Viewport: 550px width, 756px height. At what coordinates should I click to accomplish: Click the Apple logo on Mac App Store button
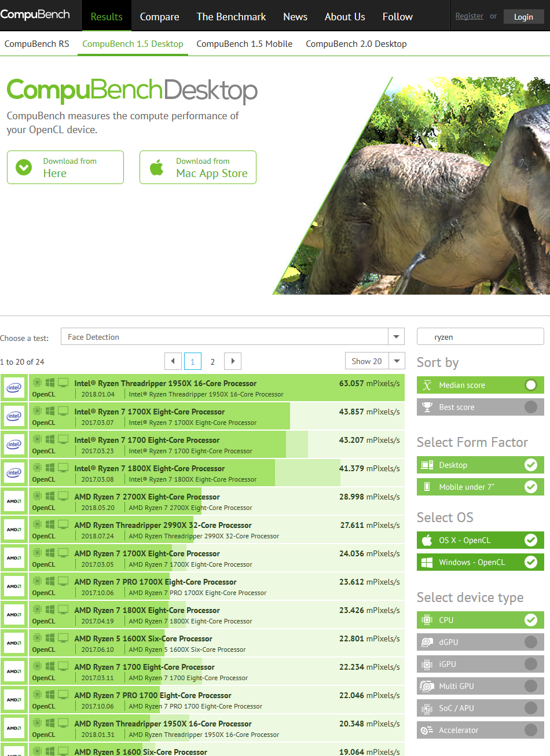pos(156,168)
